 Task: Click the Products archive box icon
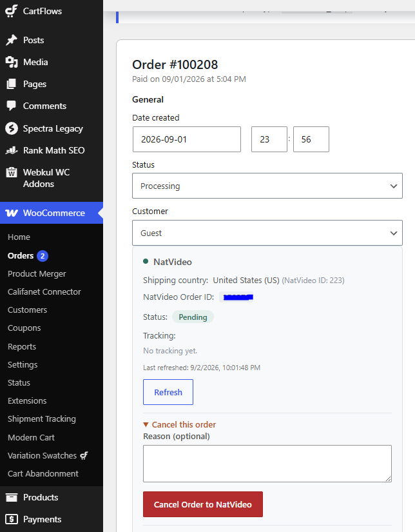coord(11,497)
